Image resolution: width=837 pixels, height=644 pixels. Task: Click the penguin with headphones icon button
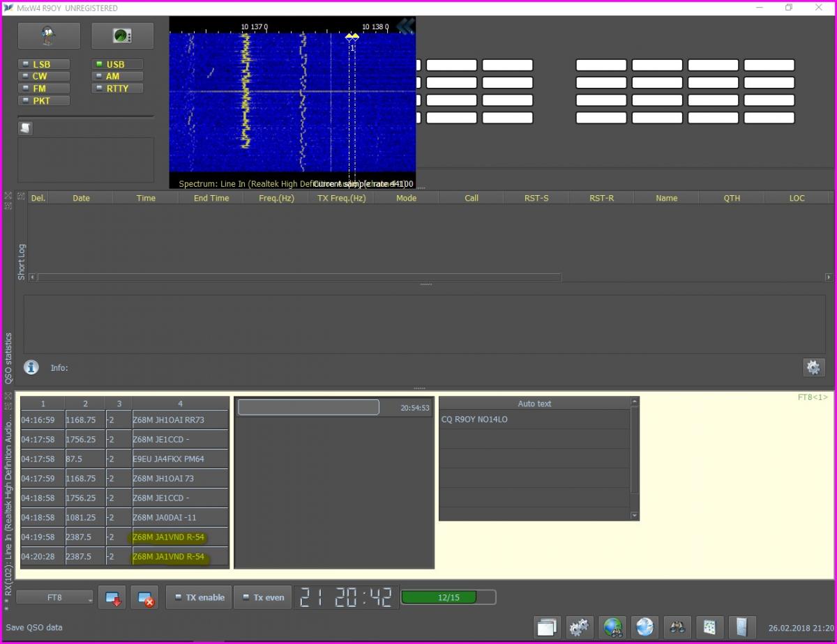[49, 36]
